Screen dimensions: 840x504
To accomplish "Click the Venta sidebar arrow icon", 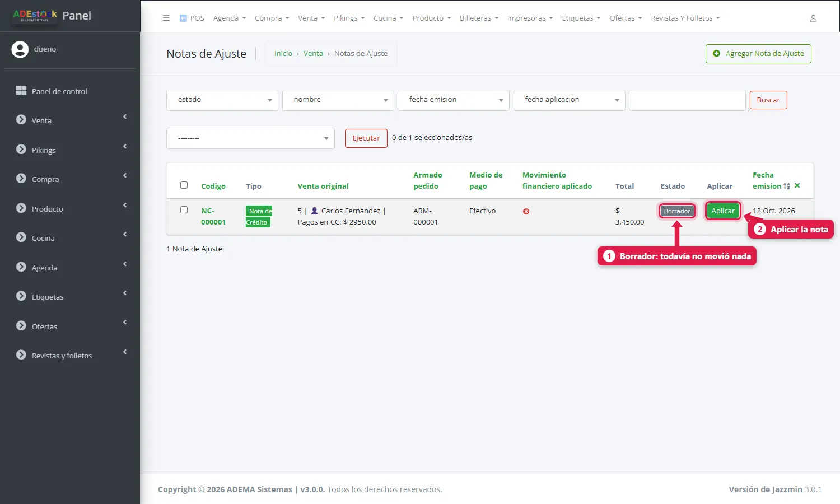I will tap(21, 120).
